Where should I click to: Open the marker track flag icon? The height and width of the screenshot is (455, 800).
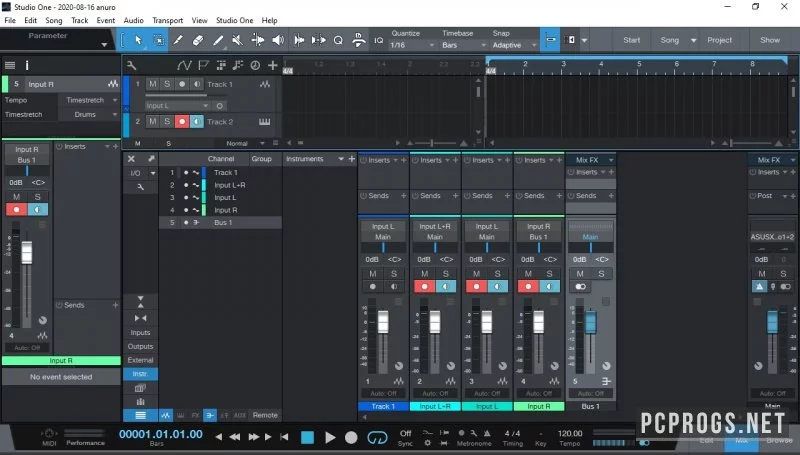[x=203, y=65]
